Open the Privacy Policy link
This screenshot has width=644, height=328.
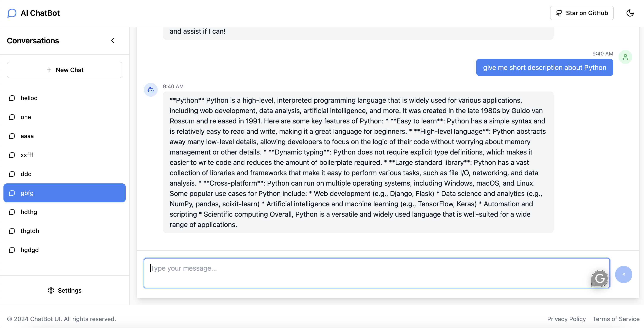tap(566, 319)
